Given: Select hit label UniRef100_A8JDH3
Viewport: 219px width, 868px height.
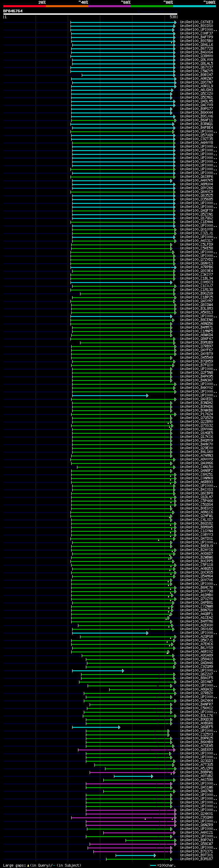Looking at the screenshot, I should (196, 90).
